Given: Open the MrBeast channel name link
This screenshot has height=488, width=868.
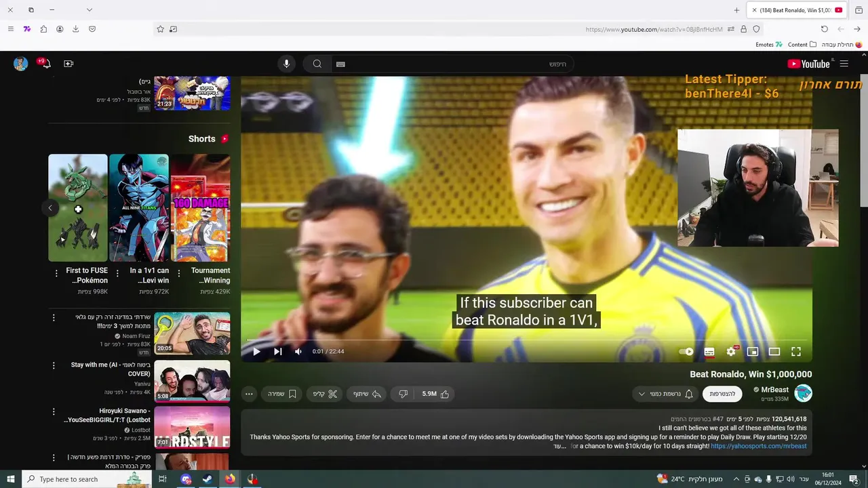Looking at the screenshot, I should pos(774,390).
